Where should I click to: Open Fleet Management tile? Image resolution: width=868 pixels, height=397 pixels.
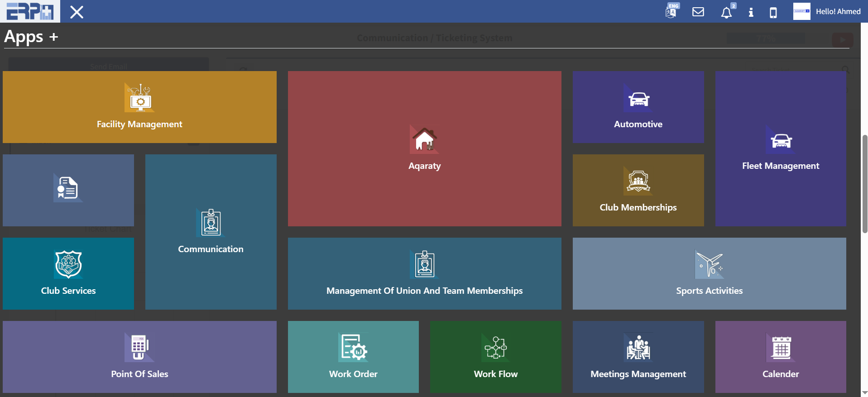pyautogui.click(x=780, y=148)
